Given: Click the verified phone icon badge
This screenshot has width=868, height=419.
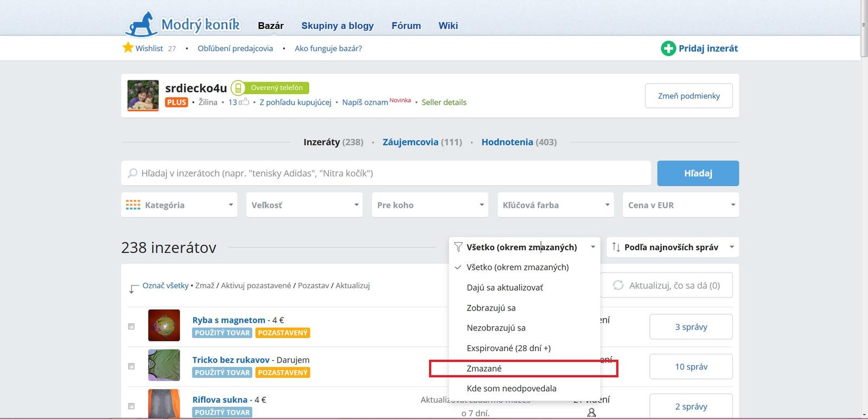Looking at the screenshot, I should click(x=238, y=88).
